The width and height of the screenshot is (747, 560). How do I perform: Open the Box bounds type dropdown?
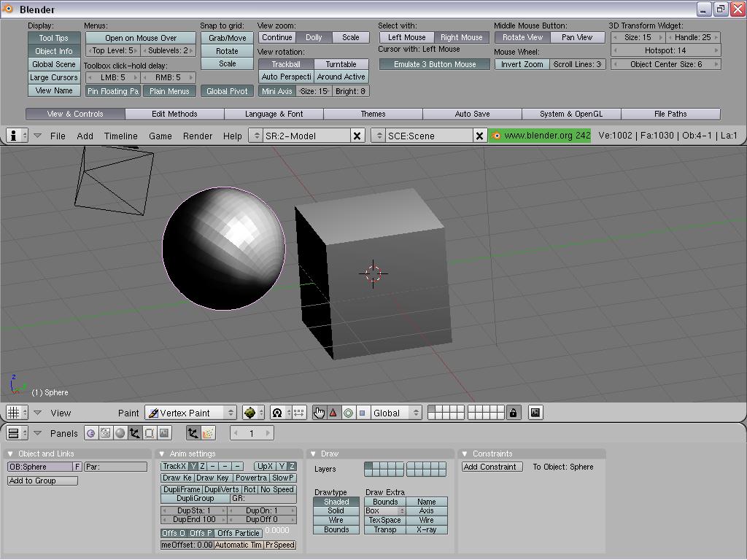(x=385, y=511)
